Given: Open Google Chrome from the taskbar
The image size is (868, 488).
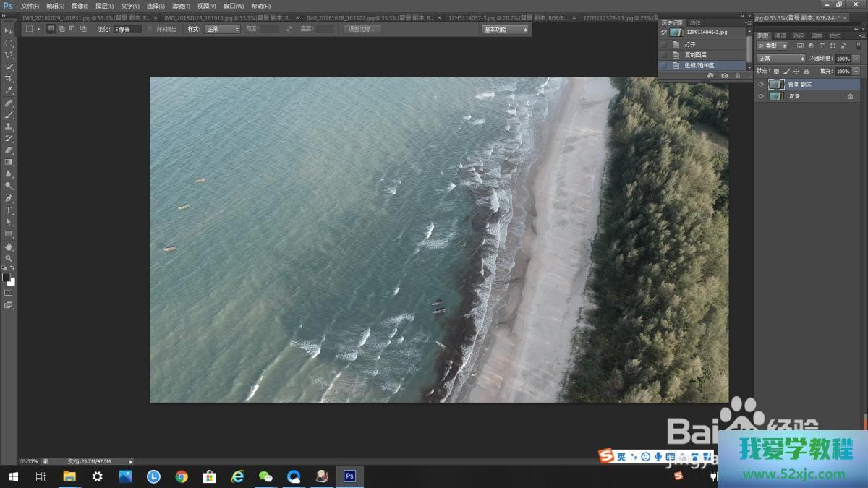Looking at the screenshot, I should [182, 476].
